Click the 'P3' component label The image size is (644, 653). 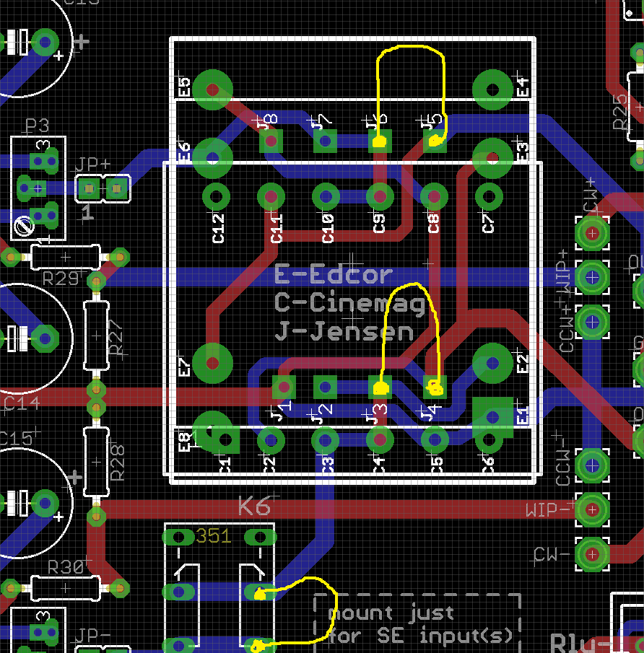click(x=37, y=126)
